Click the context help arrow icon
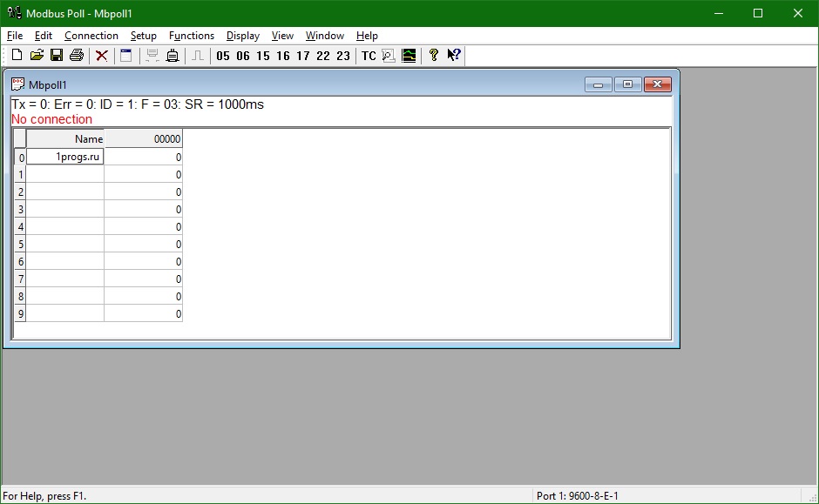 (x=452, y=55)
